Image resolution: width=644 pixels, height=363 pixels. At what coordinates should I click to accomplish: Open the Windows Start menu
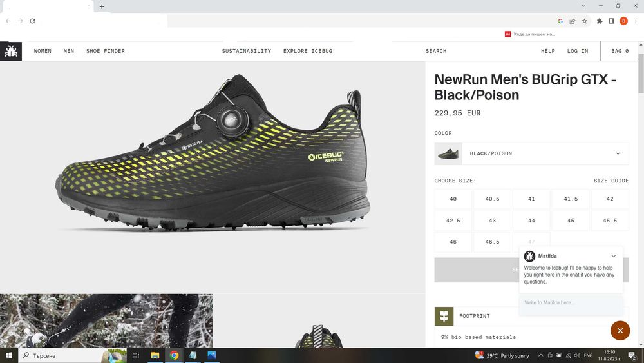point(9,355)
